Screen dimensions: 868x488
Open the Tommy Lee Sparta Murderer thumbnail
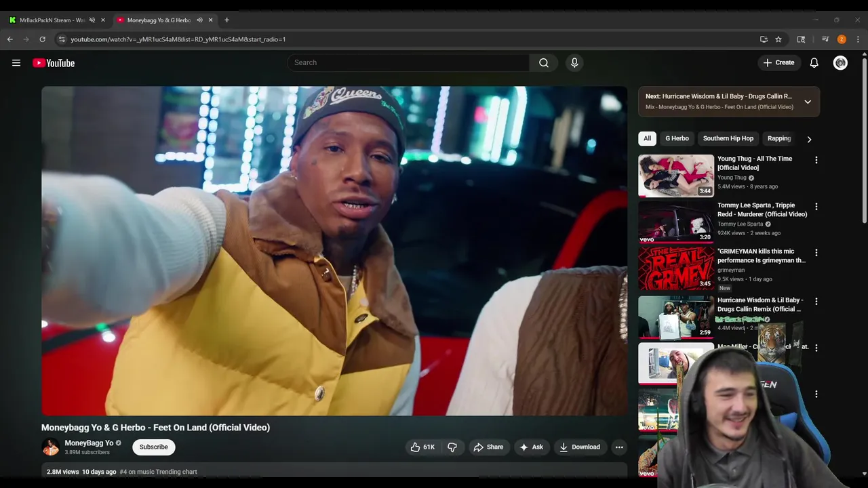tap(676, 222)
